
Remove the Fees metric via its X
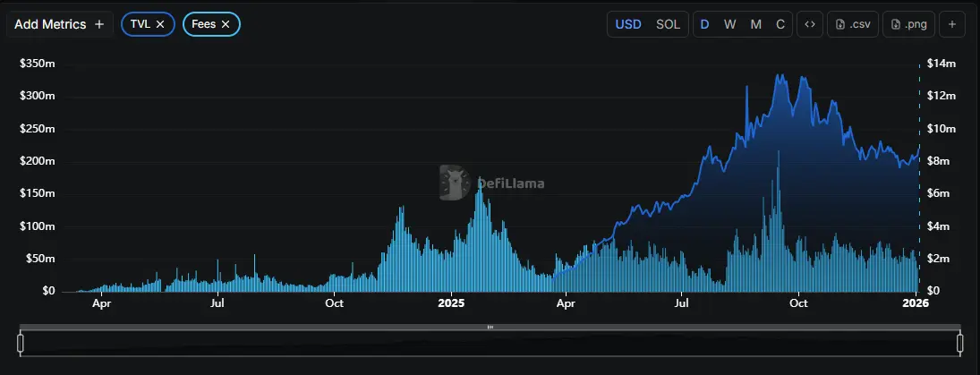(x=226, y=24)
